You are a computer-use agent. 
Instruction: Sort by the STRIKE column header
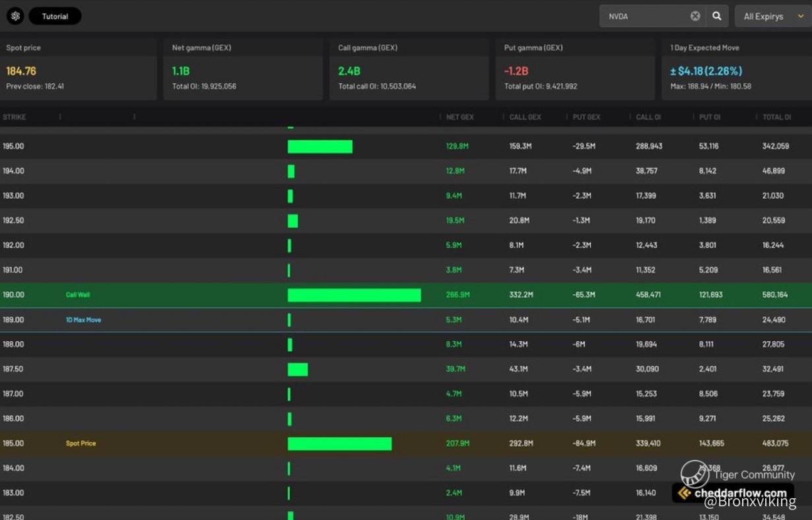[15, 117]
